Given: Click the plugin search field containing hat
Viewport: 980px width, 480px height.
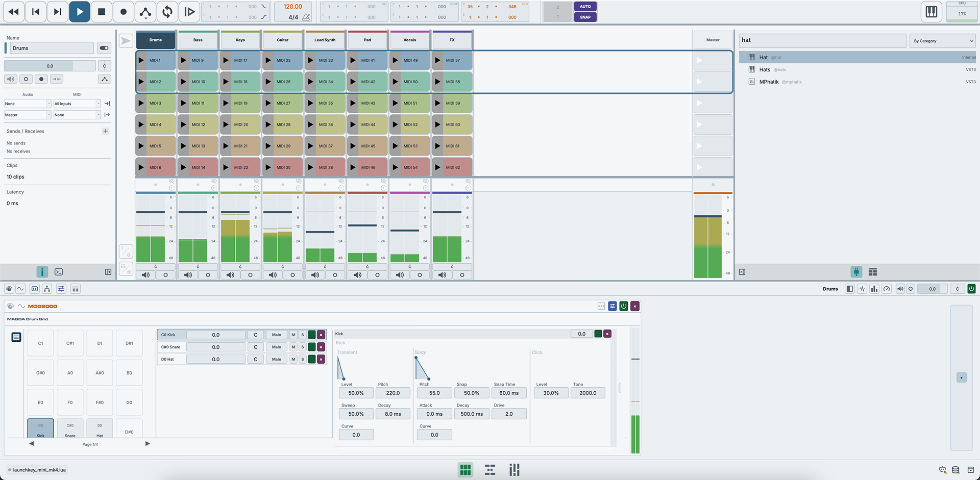Looking at the screenshot, I should pos(822,40).
